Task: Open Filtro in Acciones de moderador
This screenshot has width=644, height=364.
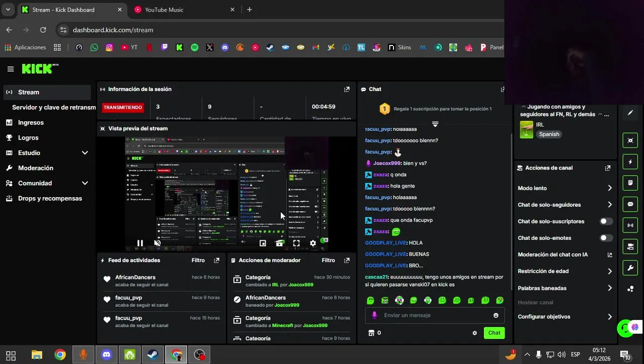Action: [x=328, y=260]
